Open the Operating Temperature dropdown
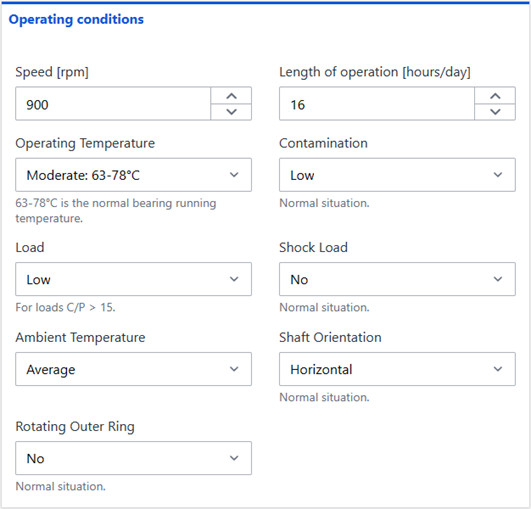The height and width of the screenshot is (509, 531). 133,175
